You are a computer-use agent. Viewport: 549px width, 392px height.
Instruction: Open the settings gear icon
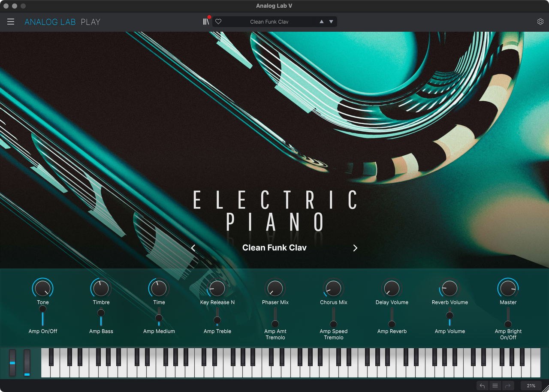point(540,22)
